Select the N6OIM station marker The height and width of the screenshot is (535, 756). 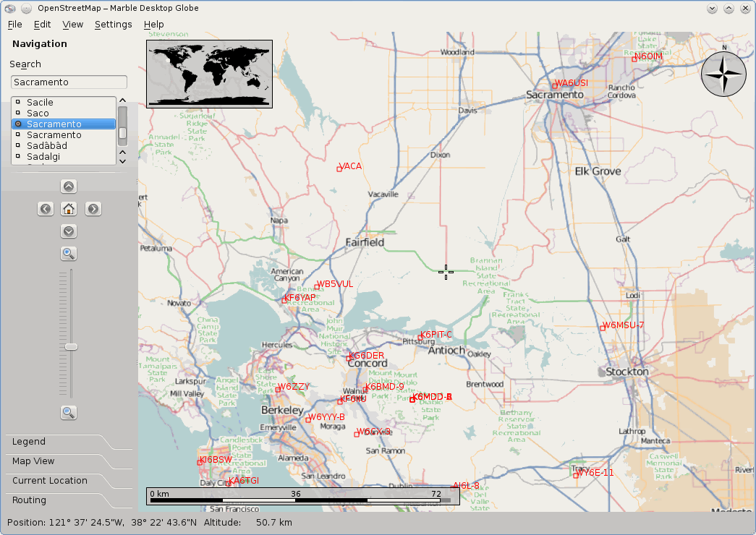[634, 59]
